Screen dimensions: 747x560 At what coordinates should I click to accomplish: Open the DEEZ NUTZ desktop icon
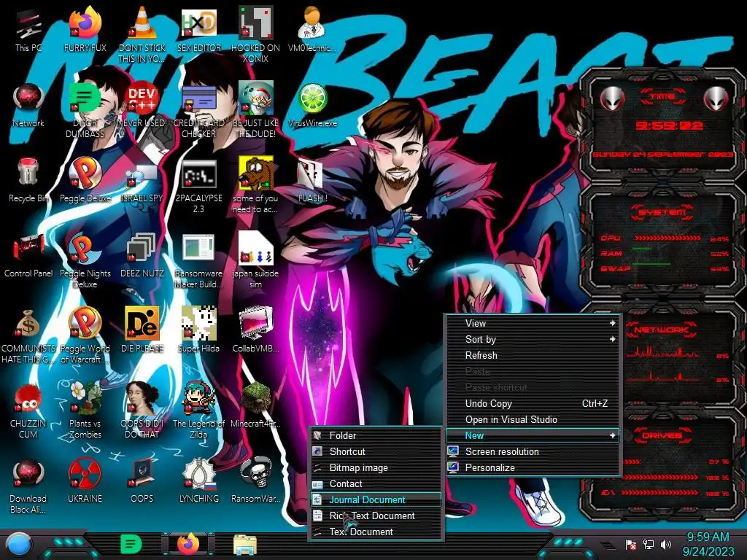point(142,256)
